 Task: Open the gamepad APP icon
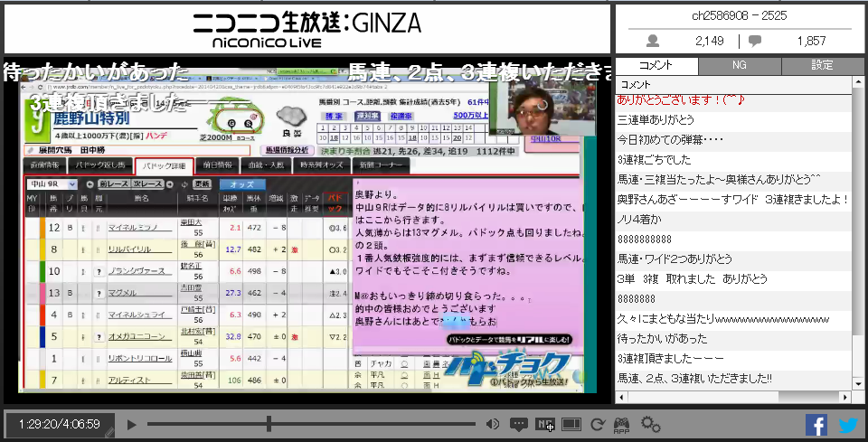coord(622,425)
